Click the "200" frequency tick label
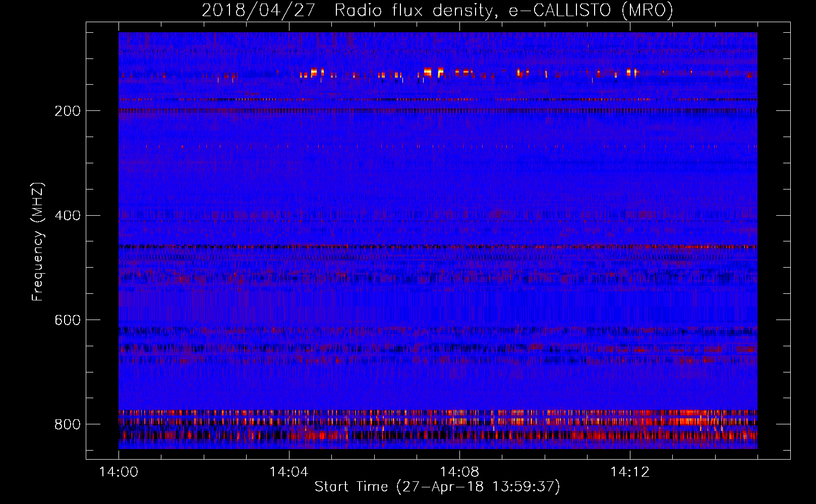The height and width of the screenshot is (504, 816). point(67,111)
